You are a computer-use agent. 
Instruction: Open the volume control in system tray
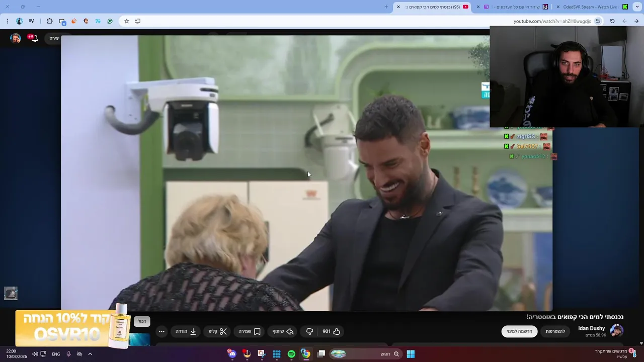pos(35,354)
